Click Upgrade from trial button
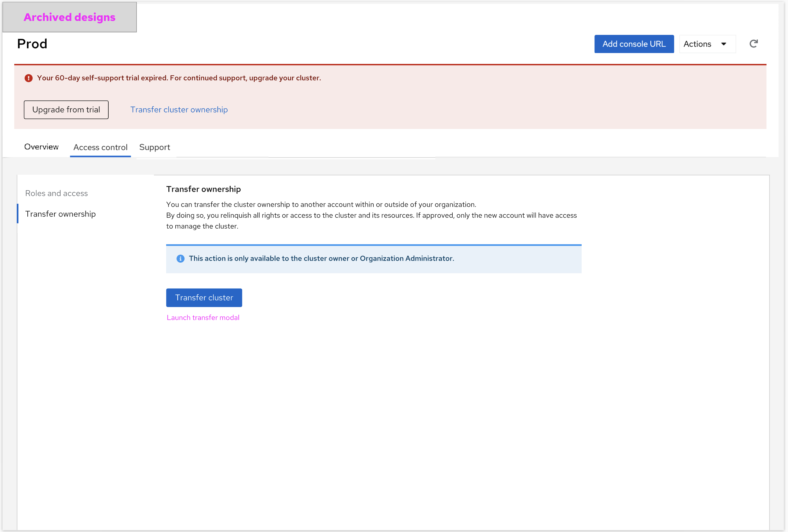The image size is (788, 532). (x=66, y=110)
